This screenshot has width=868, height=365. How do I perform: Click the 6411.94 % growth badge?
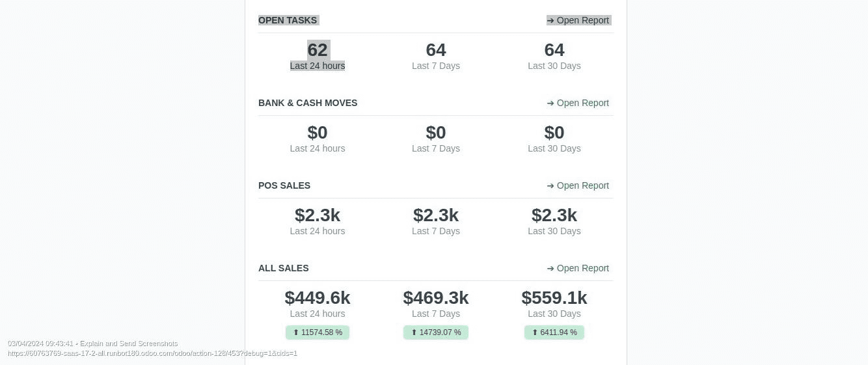tap(554, 332)
